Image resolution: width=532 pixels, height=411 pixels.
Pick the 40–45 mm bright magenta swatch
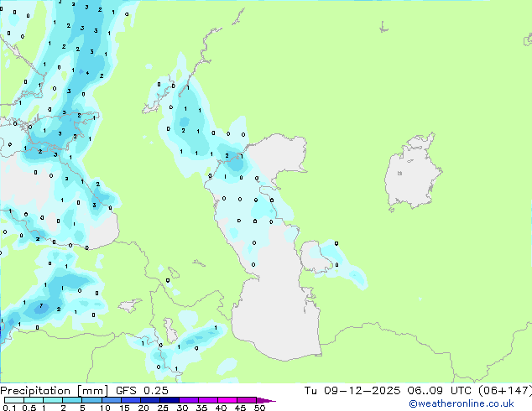click(x=227, y=400)
